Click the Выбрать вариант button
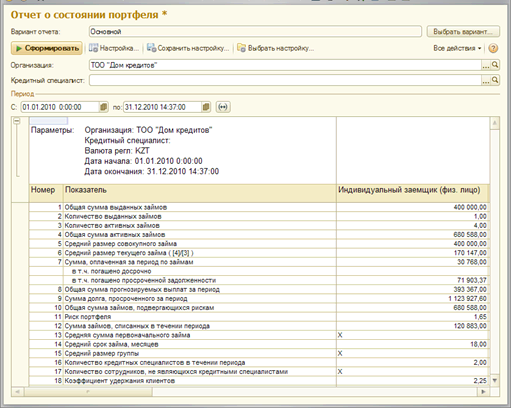Screen dimensions: 511x408 463,32
